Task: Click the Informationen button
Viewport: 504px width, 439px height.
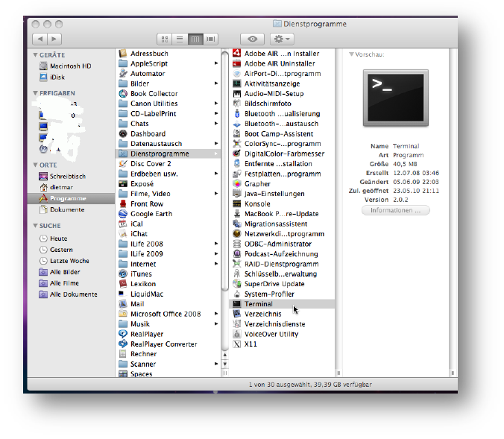Action: pyautogui.click(x=396, y=210)
